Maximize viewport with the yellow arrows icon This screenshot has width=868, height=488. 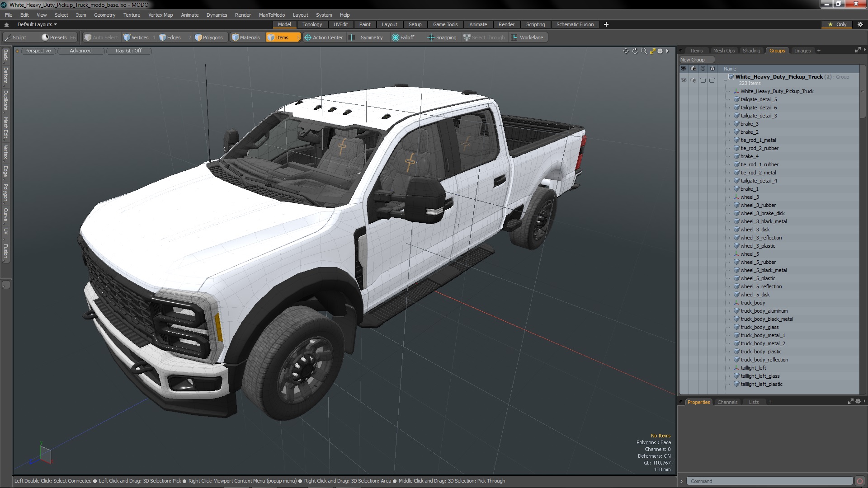pyautogui.click(x=652, y=51)
